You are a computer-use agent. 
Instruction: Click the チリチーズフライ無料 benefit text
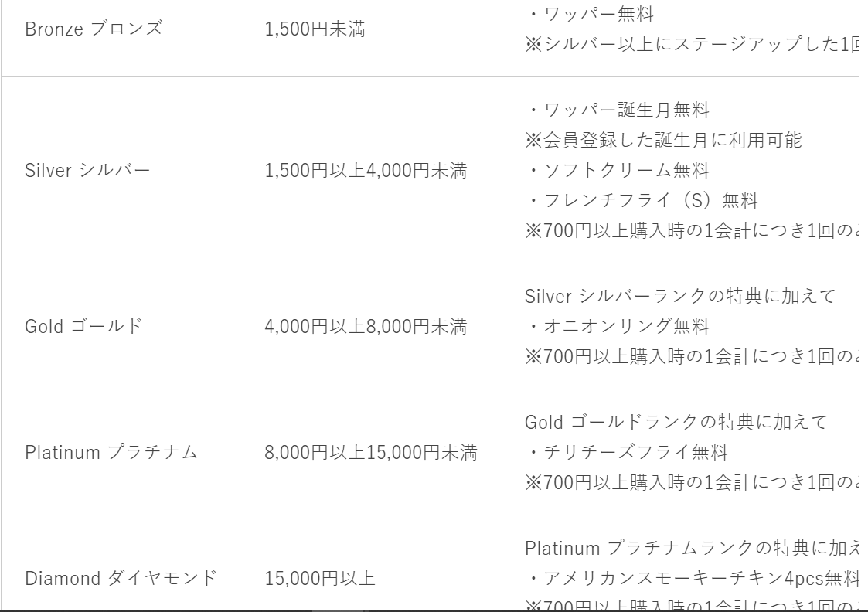click(x=627, y=452)
